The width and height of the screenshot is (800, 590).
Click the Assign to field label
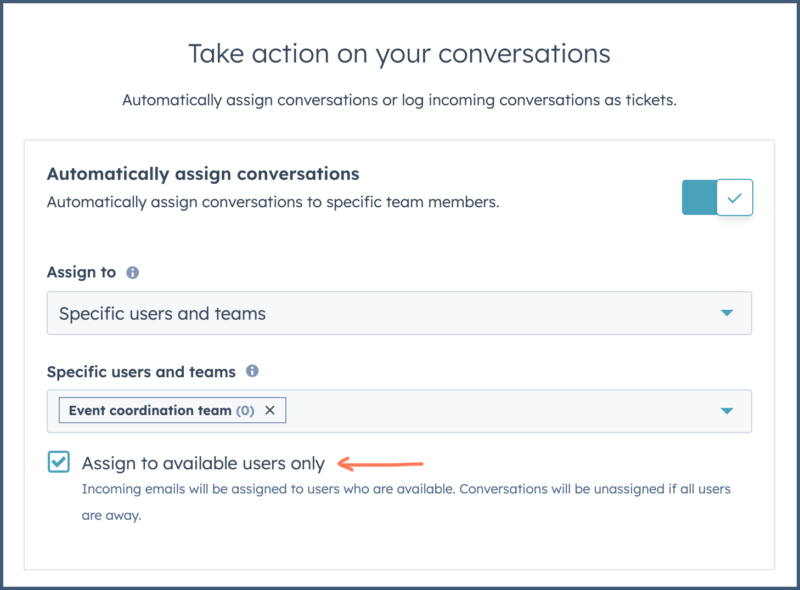[82, 272]
